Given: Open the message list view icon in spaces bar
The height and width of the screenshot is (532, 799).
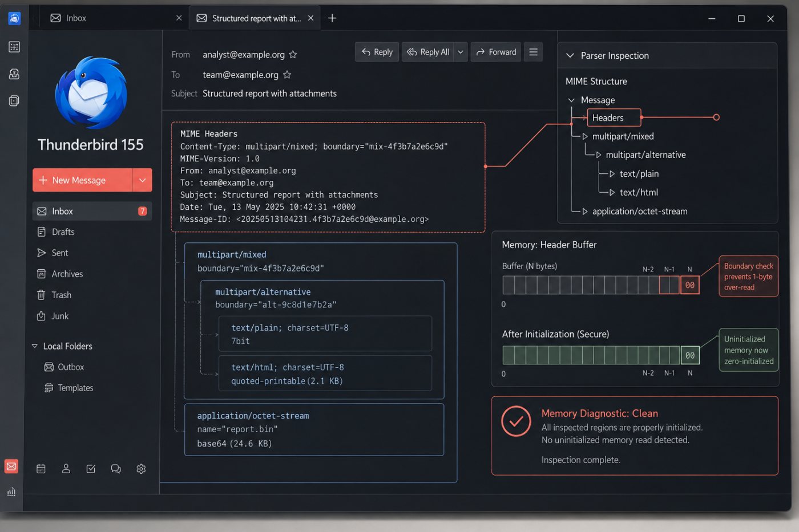Looking at the screenshot, I should [14, 47].
